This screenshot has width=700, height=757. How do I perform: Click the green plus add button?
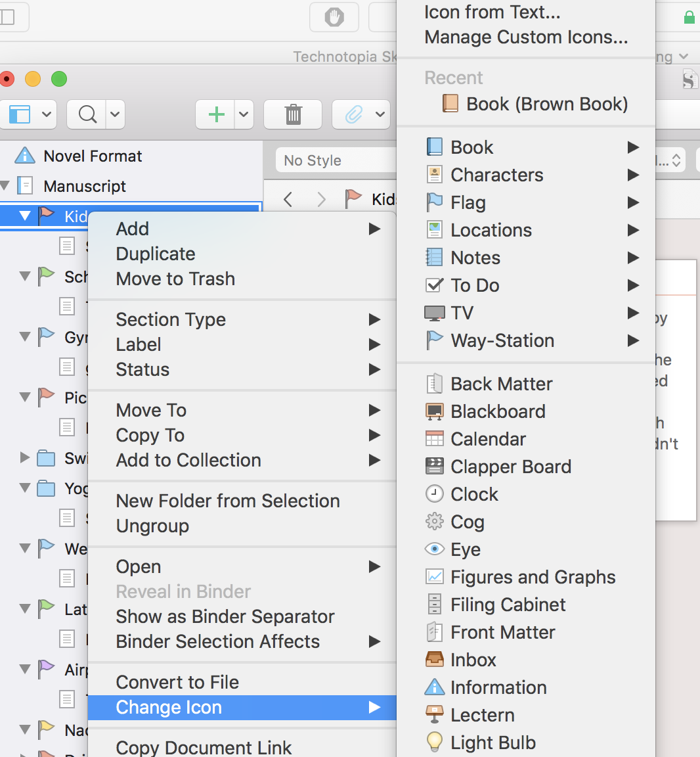[215, 114]
